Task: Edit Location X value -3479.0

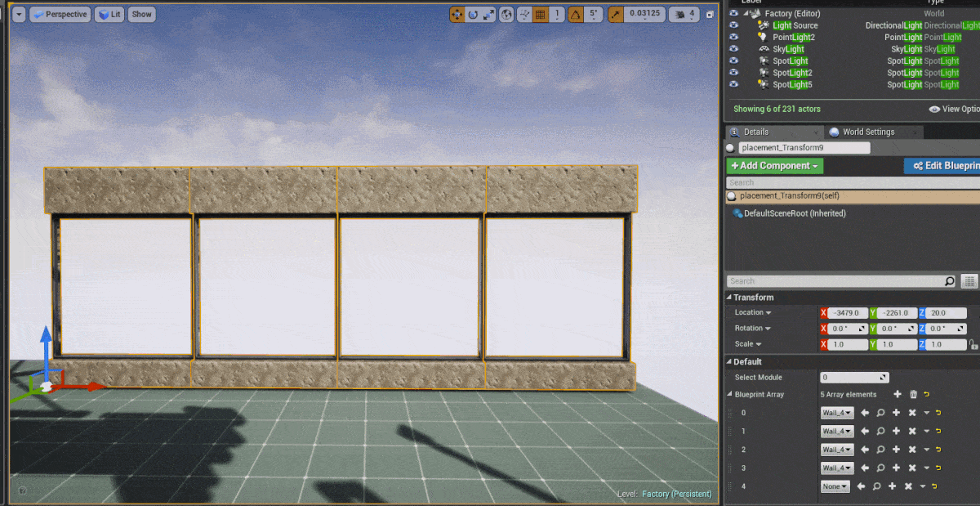Action: pyautogui.click(x=849, y=313)
